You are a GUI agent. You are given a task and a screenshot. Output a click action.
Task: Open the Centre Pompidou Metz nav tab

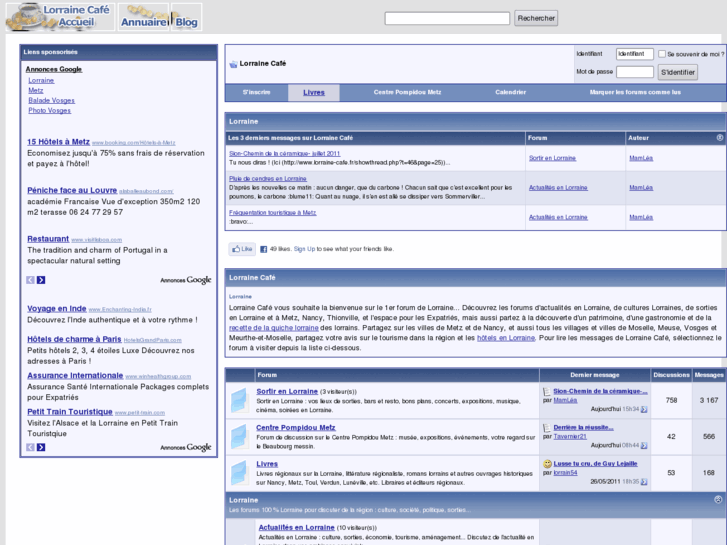(407, 92)
